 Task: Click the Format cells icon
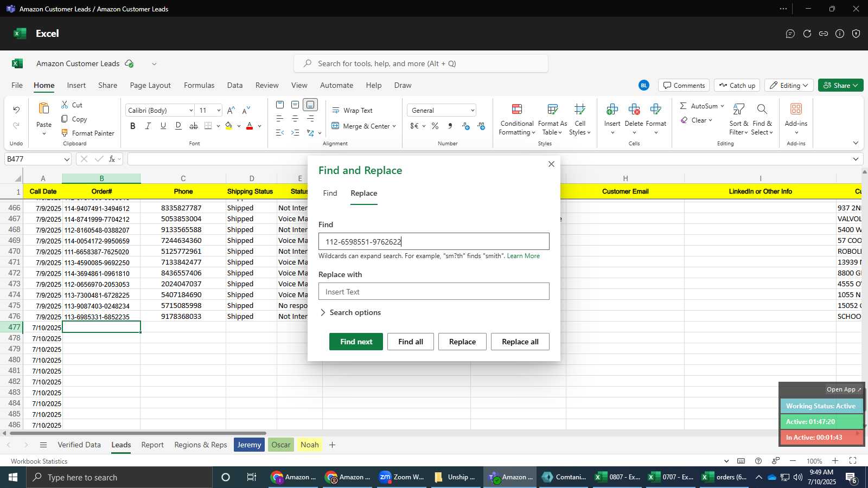[x=655, y=110]
